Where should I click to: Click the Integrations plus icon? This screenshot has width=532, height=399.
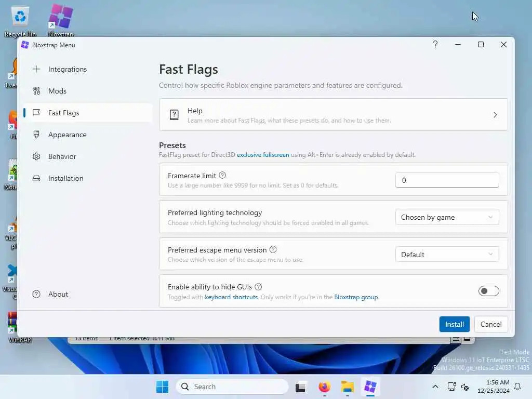(36, 69)
